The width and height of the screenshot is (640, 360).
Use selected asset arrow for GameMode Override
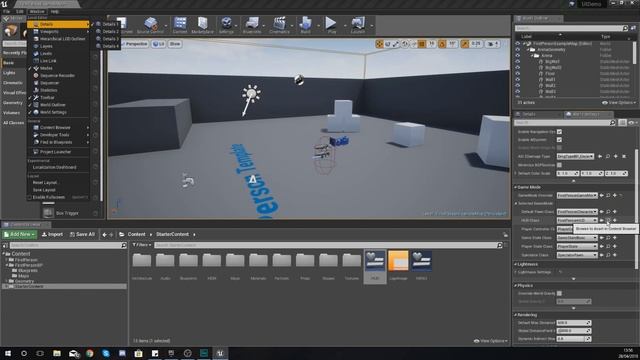click(x=602, y=196)
